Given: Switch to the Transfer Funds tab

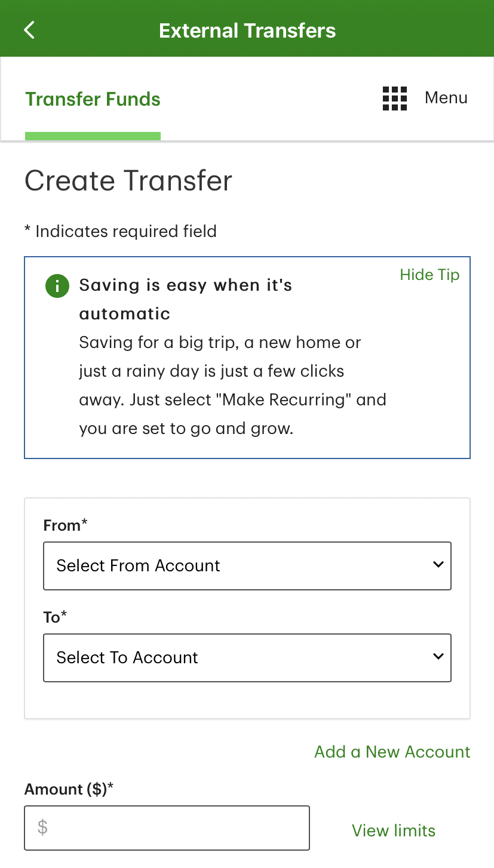Looking at the screenshot, I should 92,99.
